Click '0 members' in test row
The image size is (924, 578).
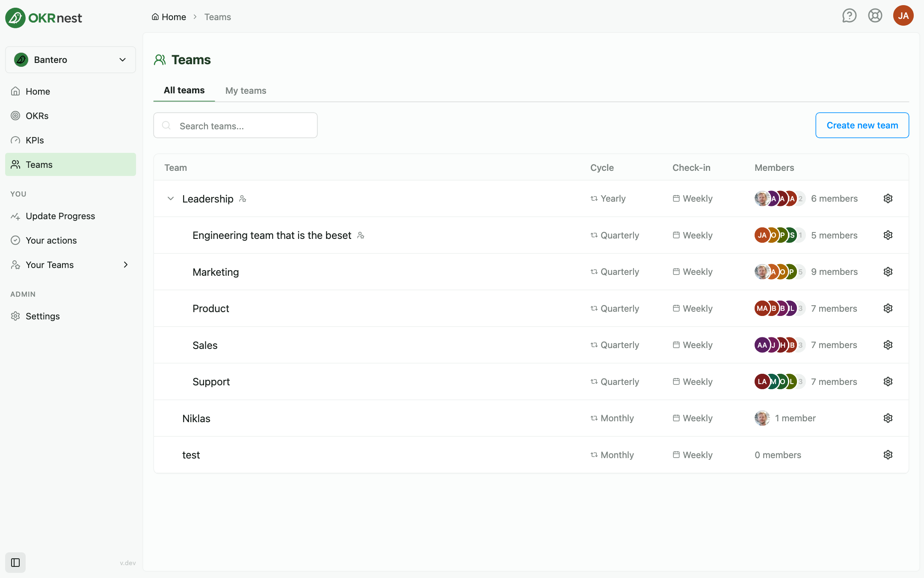click(x=778, y=455)
